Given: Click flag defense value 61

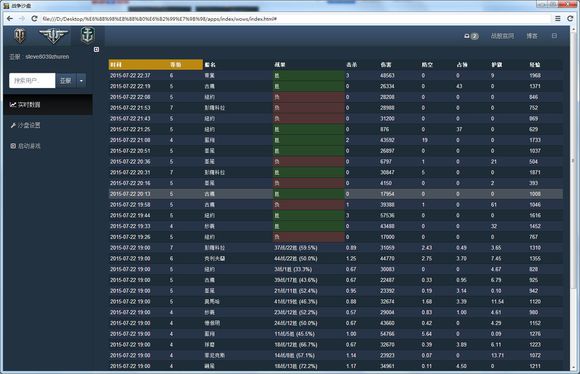Looking at the screenshot, I should (494, 205).
